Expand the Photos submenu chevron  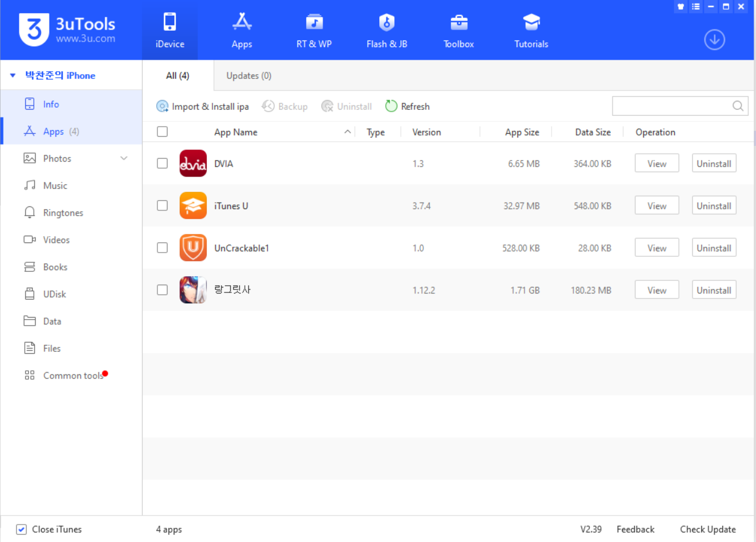[124, 159]
